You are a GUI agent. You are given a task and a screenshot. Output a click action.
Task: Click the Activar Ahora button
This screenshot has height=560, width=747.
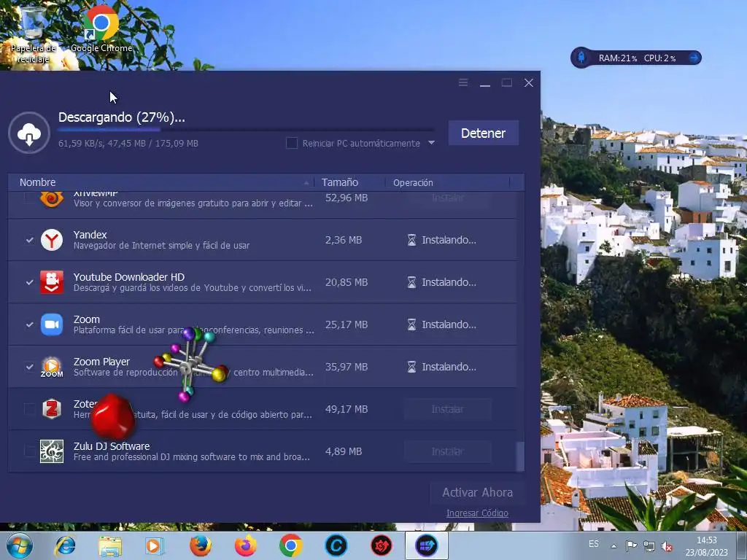(x=477, y=492)
